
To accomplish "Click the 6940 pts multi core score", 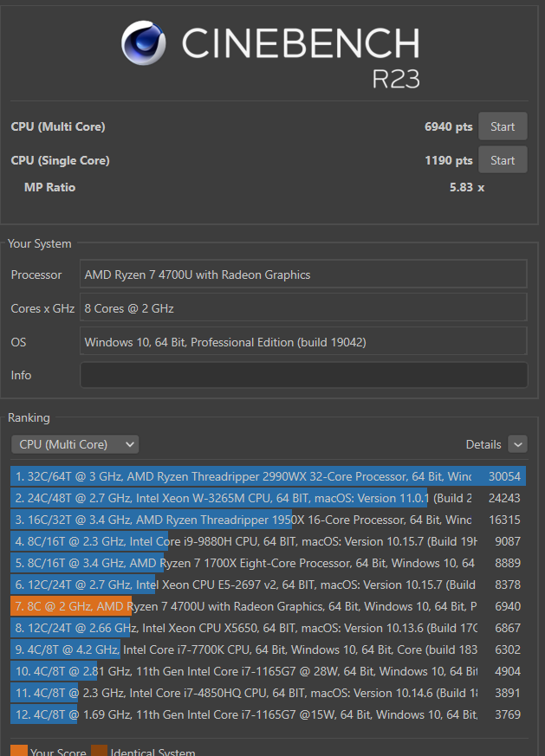I will 449,126.
